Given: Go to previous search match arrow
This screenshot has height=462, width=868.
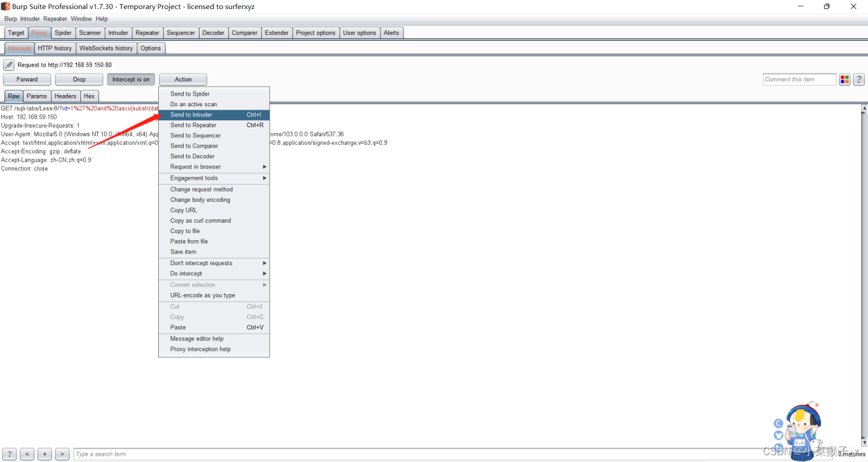Looking at the screenshot, I should [x=27, y=454].
